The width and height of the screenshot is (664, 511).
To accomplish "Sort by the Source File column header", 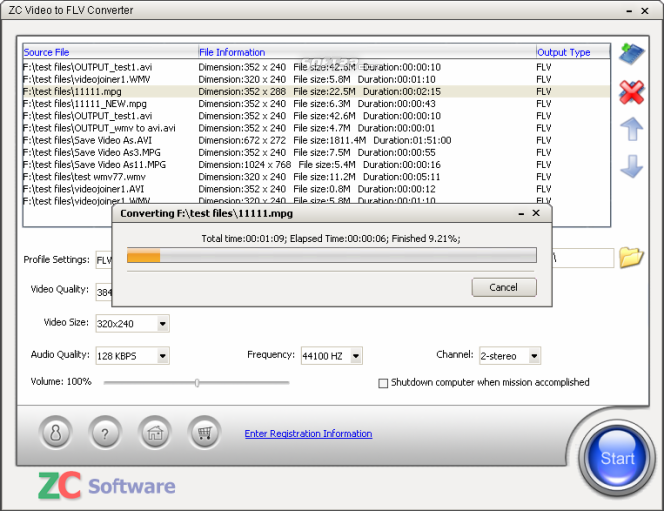I will pyautogui.click(x=110, y=52).
